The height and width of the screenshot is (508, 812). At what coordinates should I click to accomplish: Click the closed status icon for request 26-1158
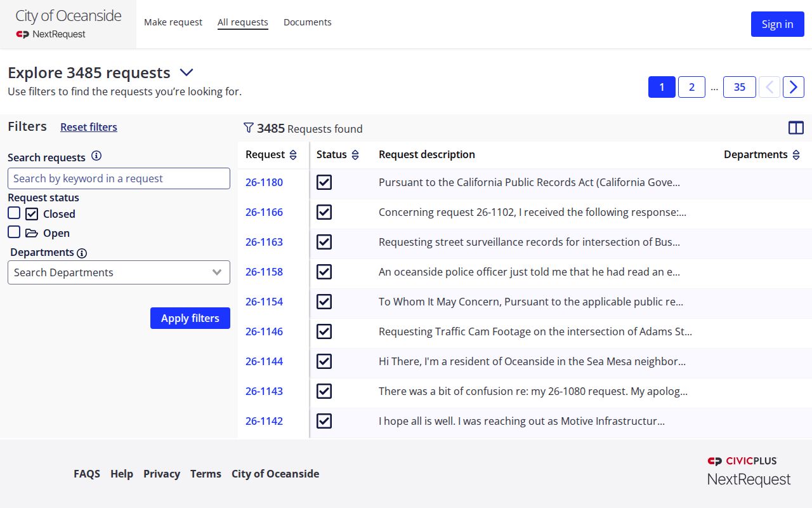[324, 272]
